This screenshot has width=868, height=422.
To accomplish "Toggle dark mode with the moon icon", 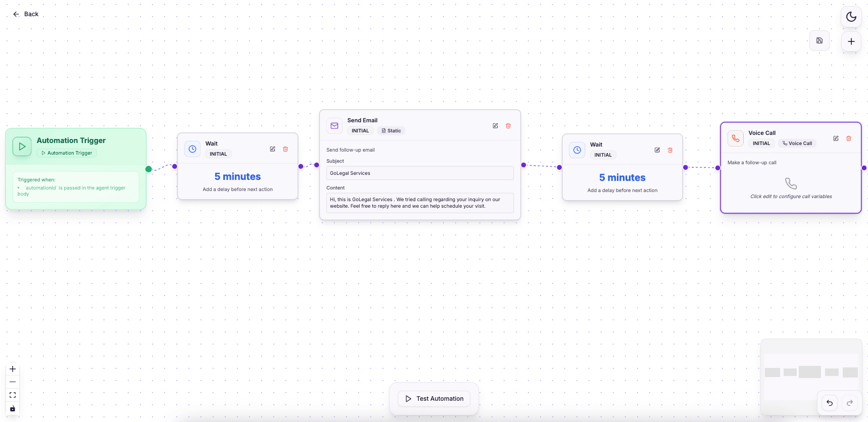I will coord(851,17).
